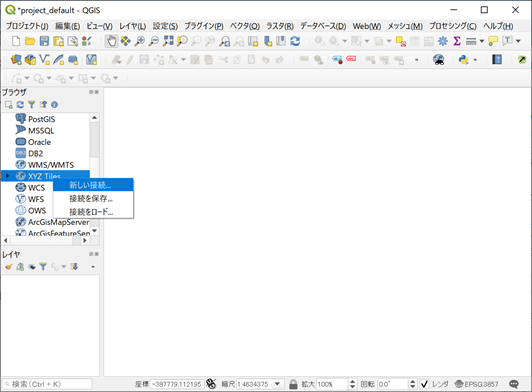Choose 接続を保存... from context menu
Image resolution: width=532 pixels, height=392 pixels.
93,199
